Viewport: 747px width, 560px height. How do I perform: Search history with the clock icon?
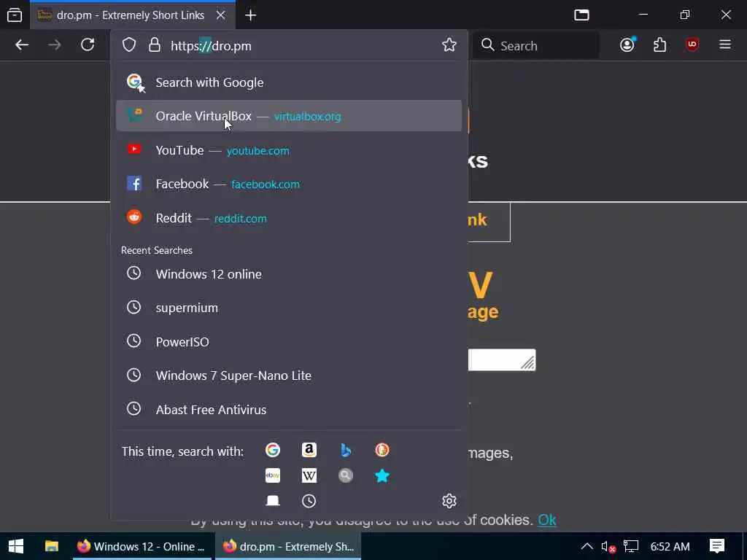coord(309,500)
